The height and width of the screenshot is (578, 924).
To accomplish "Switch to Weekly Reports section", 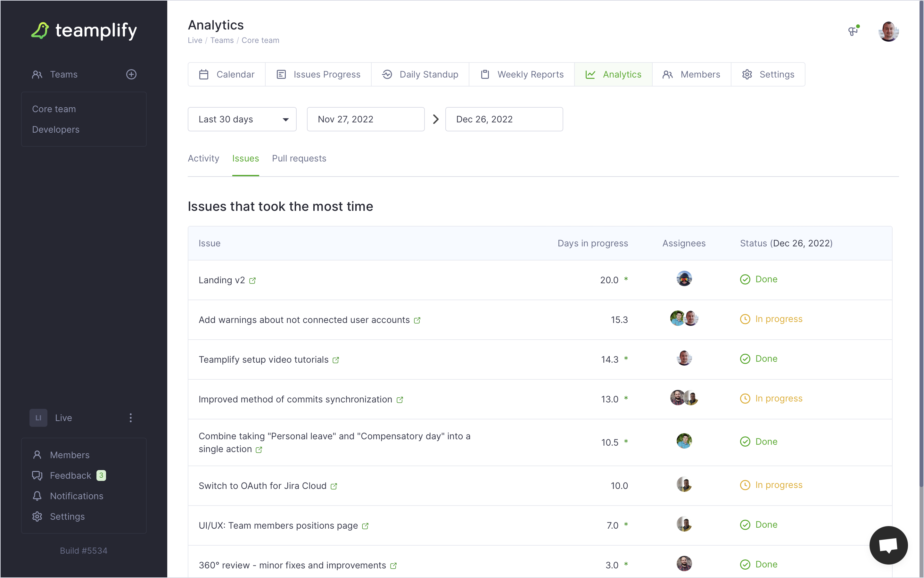I will (522, 75).
